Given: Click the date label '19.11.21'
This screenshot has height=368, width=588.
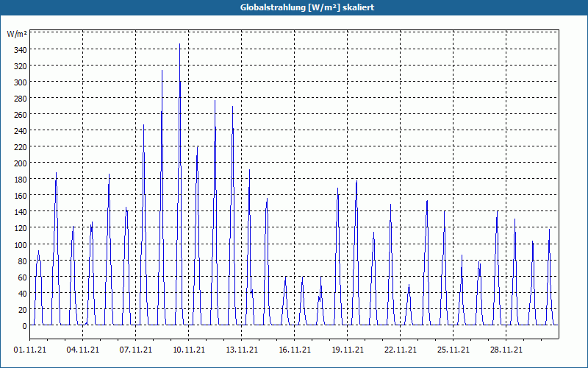Looking at the screenshot, I should 347,350.
